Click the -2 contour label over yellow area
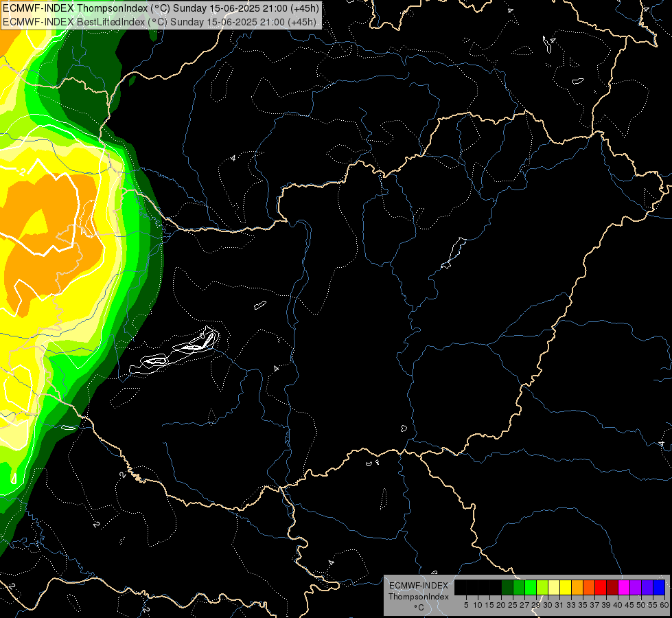This screenshot has width=672, height=618. coord(21,172)
